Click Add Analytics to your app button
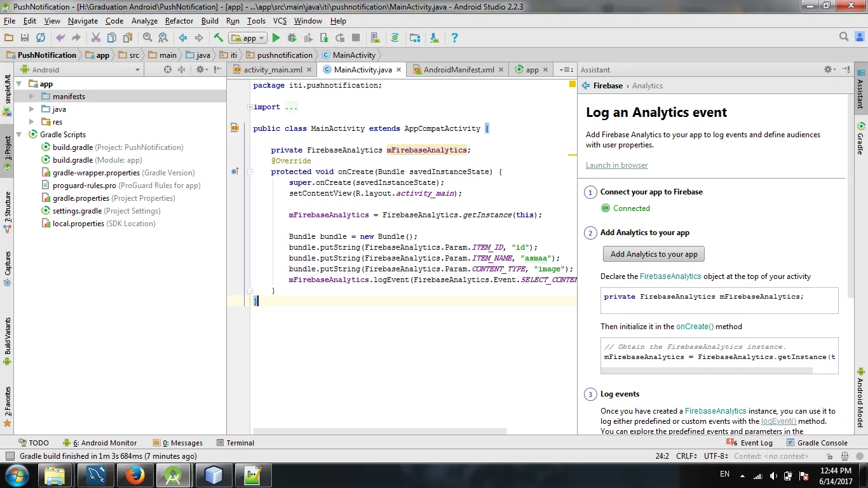 tap(653, 254)
